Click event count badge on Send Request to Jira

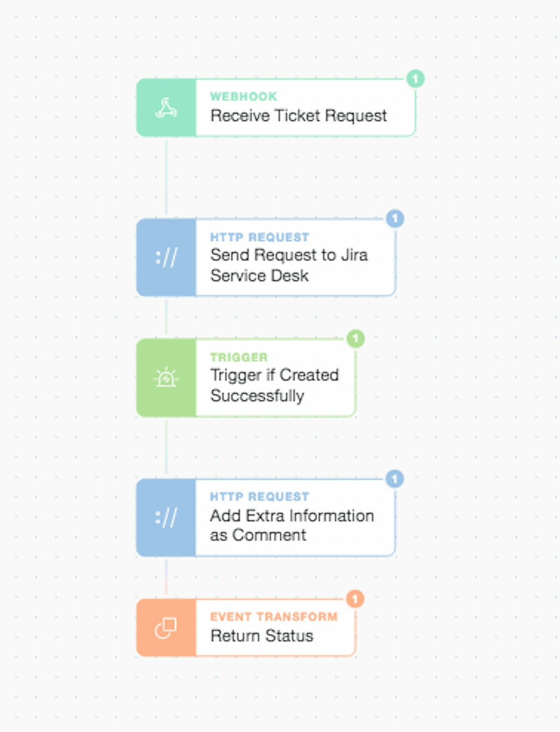tap(395, 218)
